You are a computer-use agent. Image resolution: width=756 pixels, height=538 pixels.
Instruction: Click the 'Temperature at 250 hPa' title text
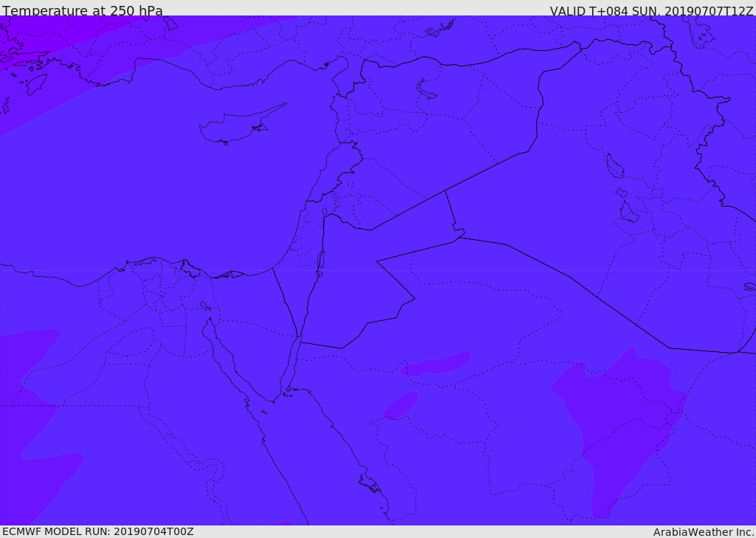point(83,10)
